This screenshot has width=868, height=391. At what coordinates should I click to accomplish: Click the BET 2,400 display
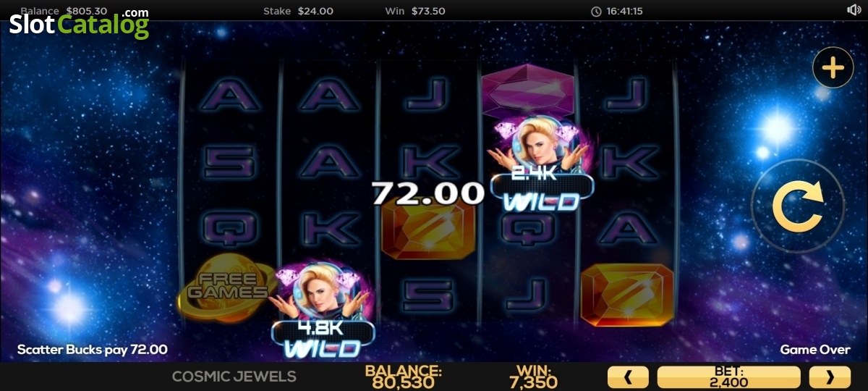pos(728,377)
